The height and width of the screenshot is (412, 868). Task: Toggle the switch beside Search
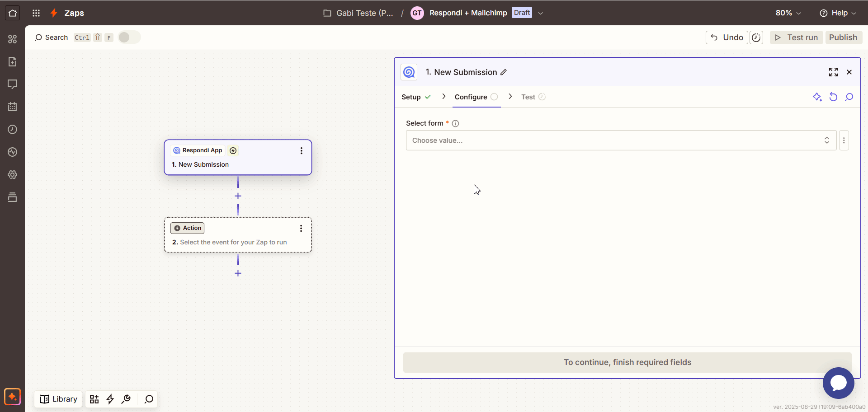point(129,37)
